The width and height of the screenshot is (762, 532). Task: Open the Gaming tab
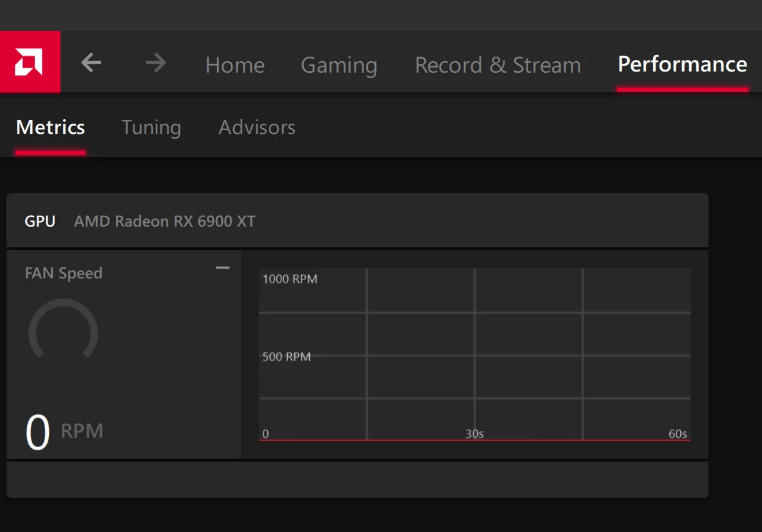[339, 66]
